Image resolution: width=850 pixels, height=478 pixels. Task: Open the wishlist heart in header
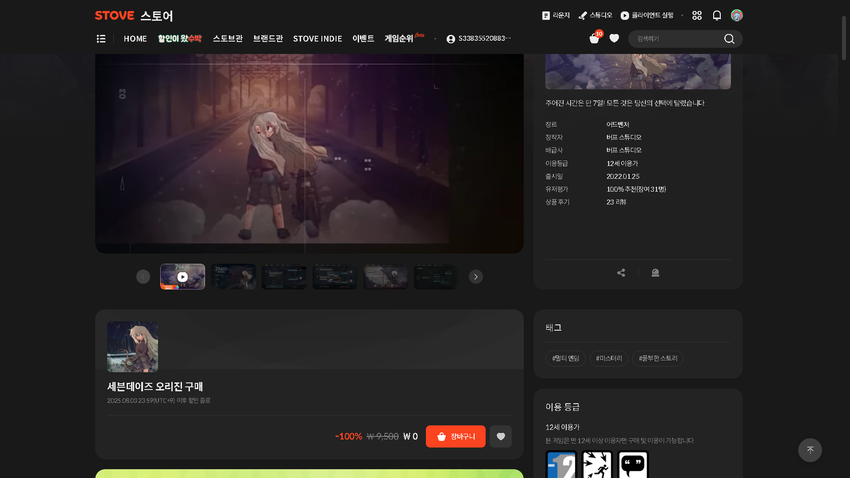pyautogui.click(x=614, y=38)
